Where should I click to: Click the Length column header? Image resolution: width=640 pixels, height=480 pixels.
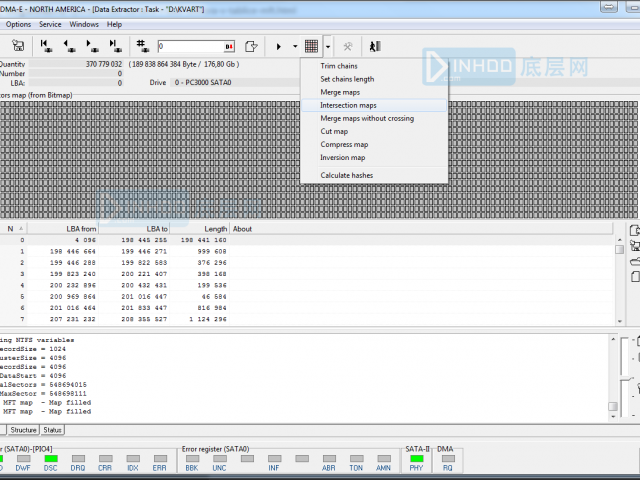[200, 229]
